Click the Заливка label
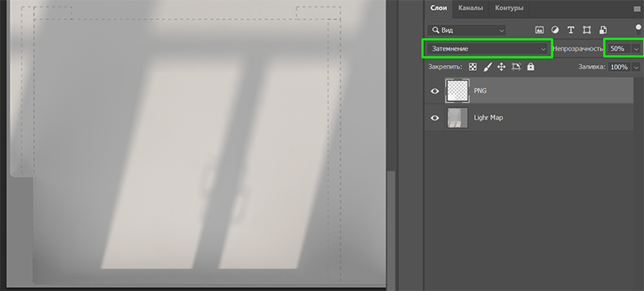Image resolution: width=644 pixels, height=291 pixels. tap(592, 67)
